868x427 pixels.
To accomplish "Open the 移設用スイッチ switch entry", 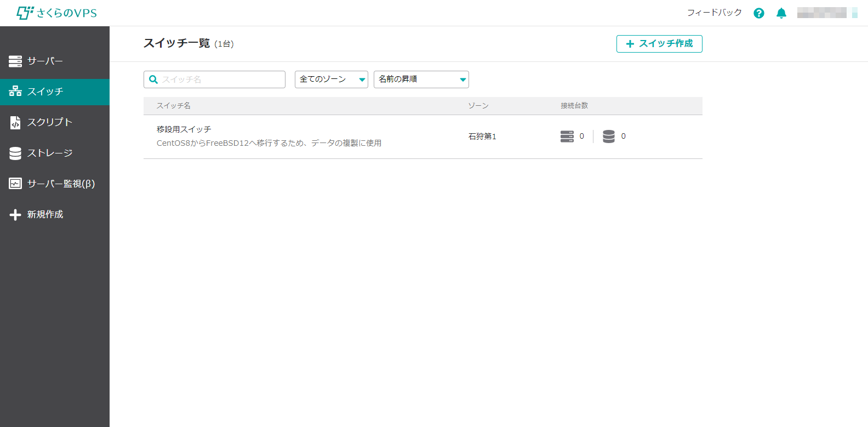I will click(x=184, y=129).
